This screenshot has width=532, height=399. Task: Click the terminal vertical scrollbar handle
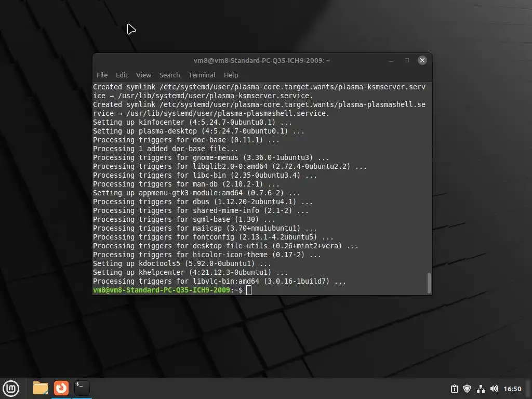coord(429,283)
